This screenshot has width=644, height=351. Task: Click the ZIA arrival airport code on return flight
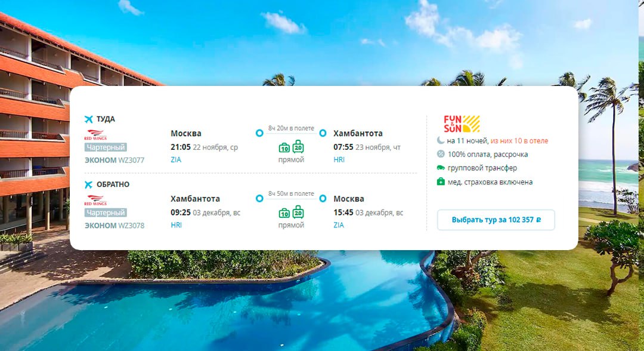point(339,225)
